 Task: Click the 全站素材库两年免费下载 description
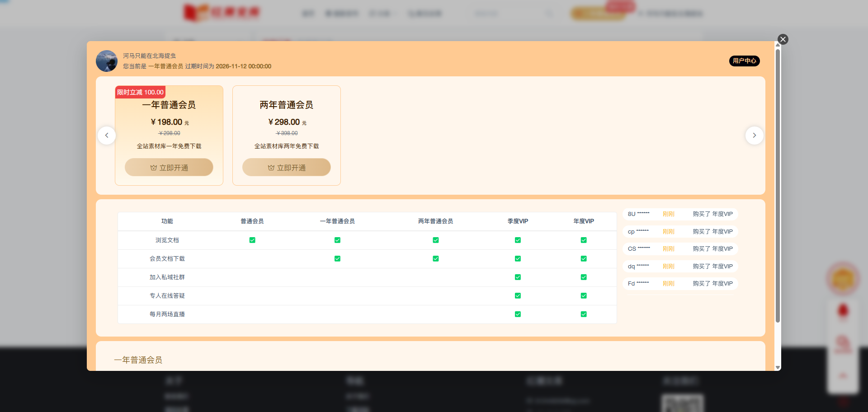tap(287, 146)
